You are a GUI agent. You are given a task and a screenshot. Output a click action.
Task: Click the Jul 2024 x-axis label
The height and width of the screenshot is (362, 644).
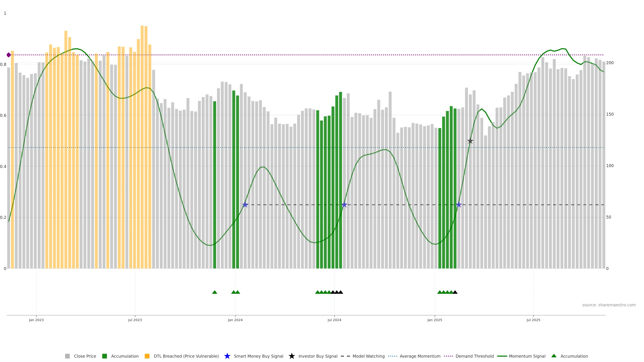tap(334, 320)
